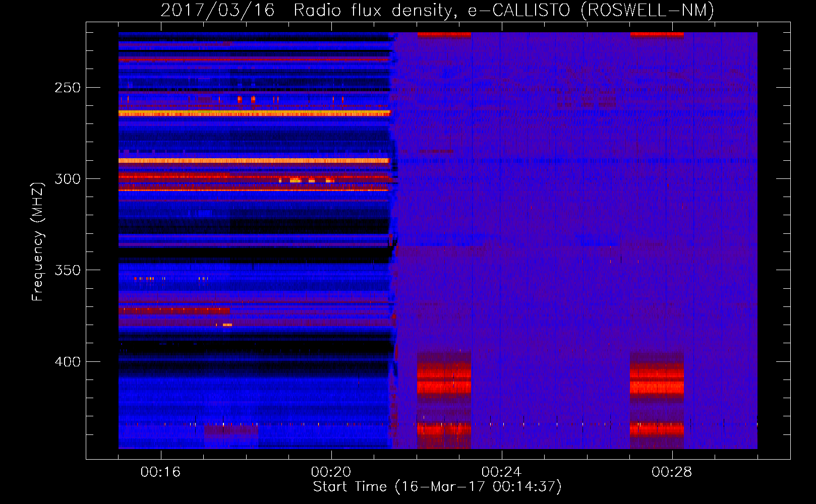The height and width of the screenshot is (504, 816).
Task: Click the 400 frequency tick label
Action: pyautogui.click(x=68, y=362)
